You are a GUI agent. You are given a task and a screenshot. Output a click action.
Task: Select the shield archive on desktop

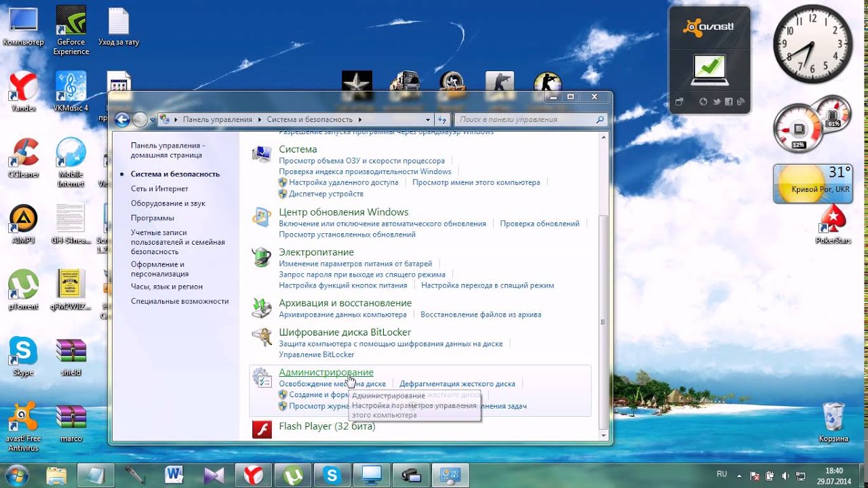71,357
